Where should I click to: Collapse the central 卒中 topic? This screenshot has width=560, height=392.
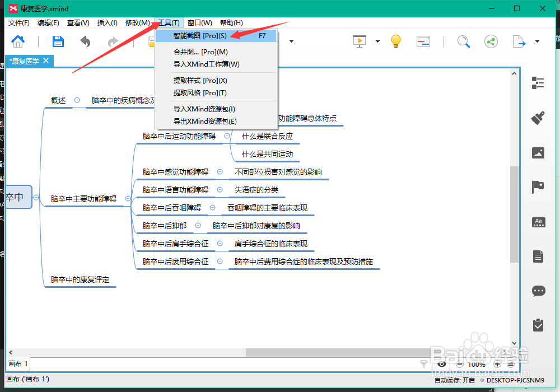36,197
